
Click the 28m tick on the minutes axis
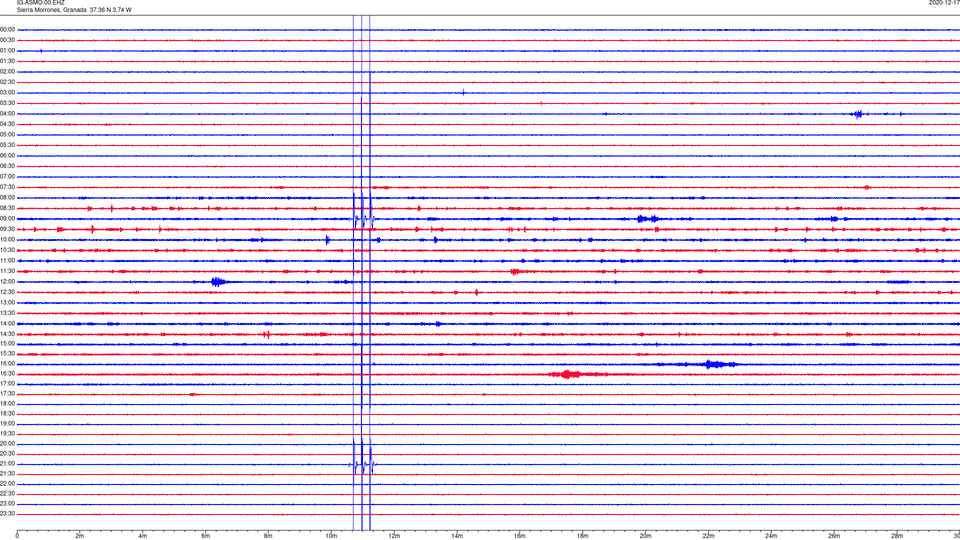pyautogui.click(x=897, y=536)
